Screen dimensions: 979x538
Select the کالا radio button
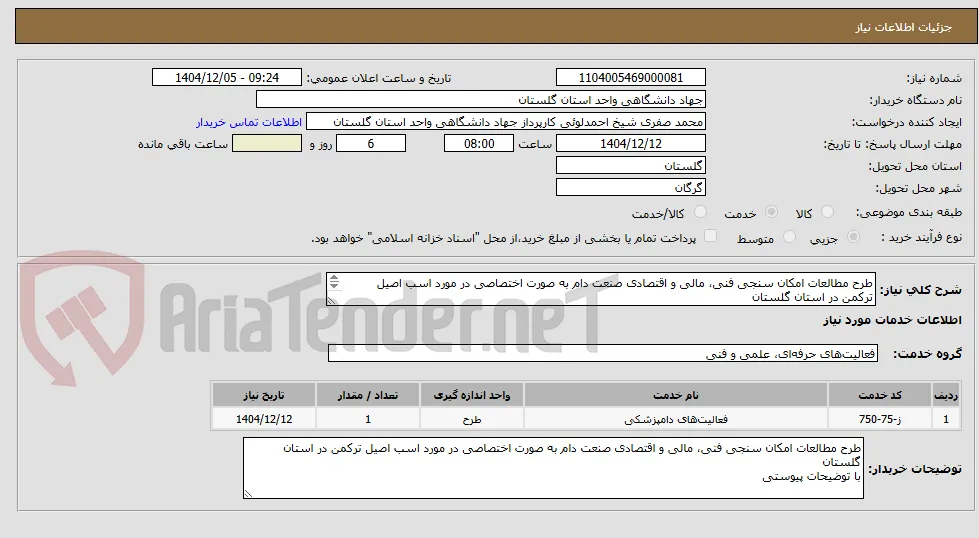click(827, 212)
